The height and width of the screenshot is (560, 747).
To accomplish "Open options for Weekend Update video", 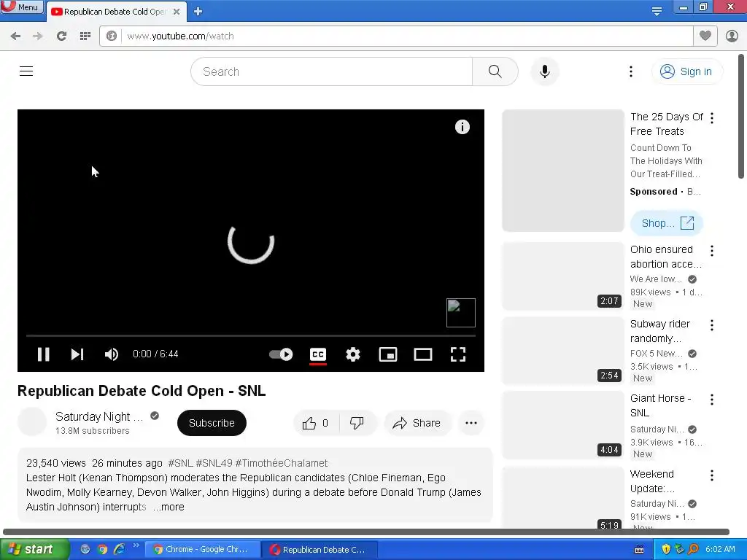I will tap(712, 475).
